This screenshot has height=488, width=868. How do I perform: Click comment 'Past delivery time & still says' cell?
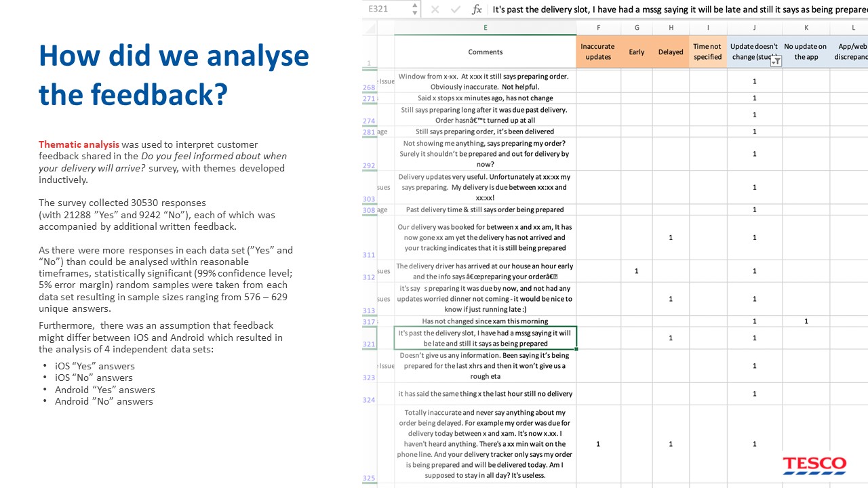[x=486, y=209]
